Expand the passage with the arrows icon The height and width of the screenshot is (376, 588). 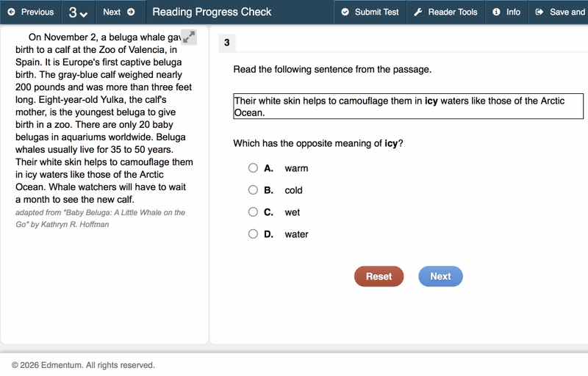189,37
